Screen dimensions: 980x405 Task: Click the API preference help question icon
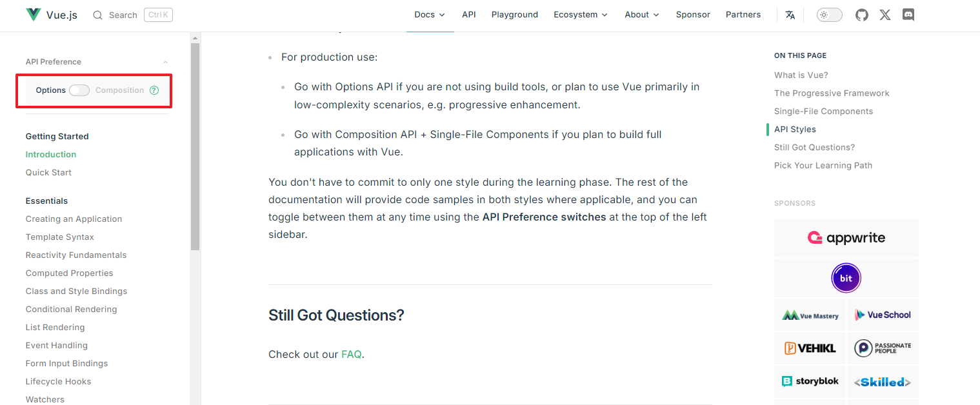(x=154, y=90)
